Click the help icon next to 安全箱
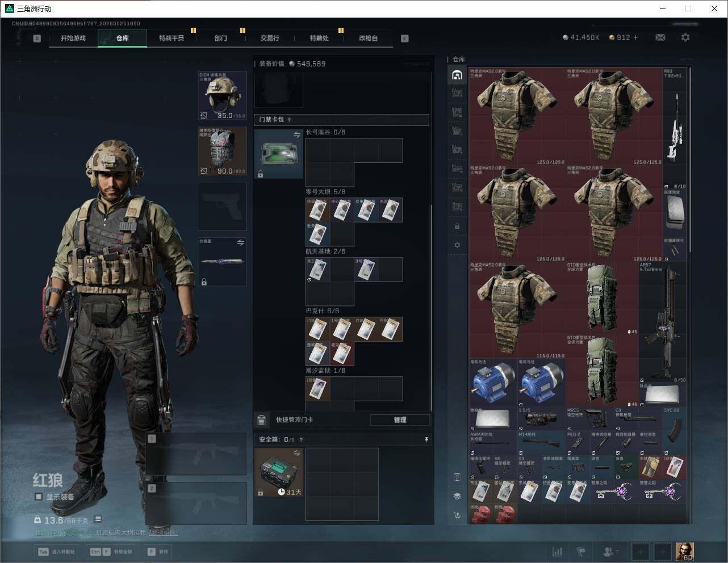 point(301,439)
